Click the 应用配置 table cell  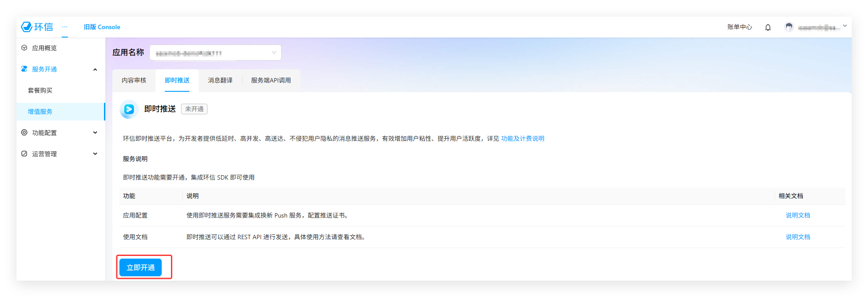[x=135, y=215]
